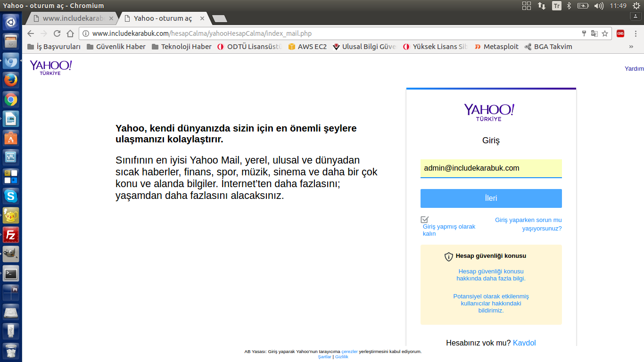644x362 pixels.
Task: Click the Bluetooth indicator in top bar
Action: [569, 6]
